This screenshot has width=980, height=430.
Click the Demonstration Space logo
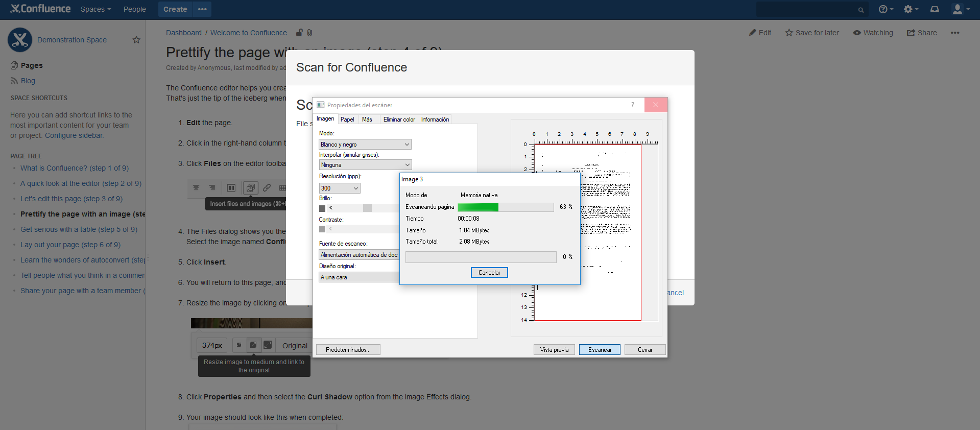coord(20,40)
